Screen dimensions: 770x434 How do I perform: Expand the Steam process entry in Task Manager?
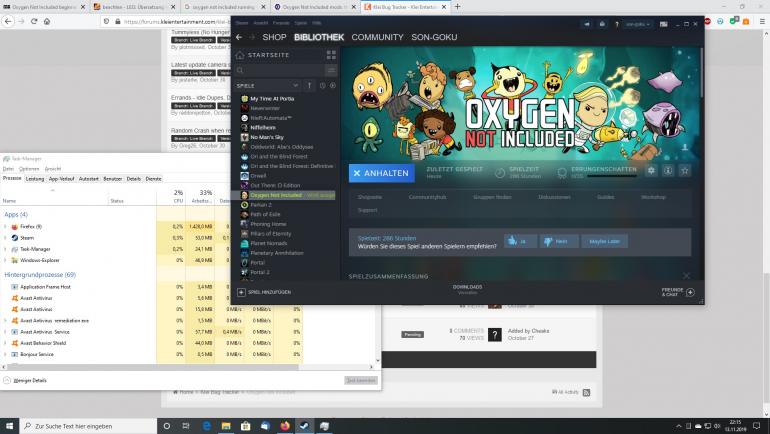(5, 238)
